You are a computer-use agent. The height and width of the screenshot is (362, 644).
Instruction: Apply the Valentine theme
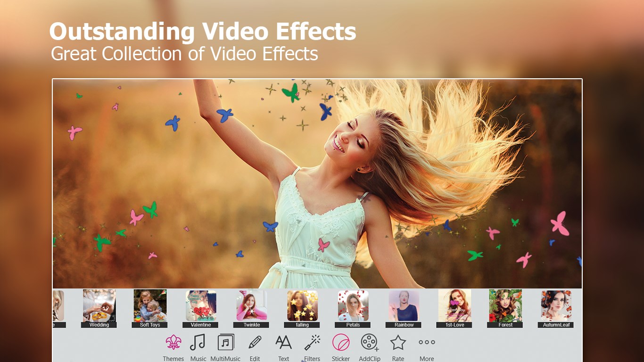click(201, 306)
